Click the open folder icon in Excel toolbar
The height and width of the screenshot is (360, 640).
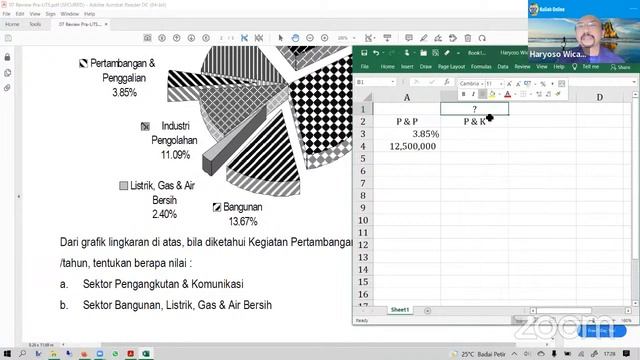(x=423, y=53)
